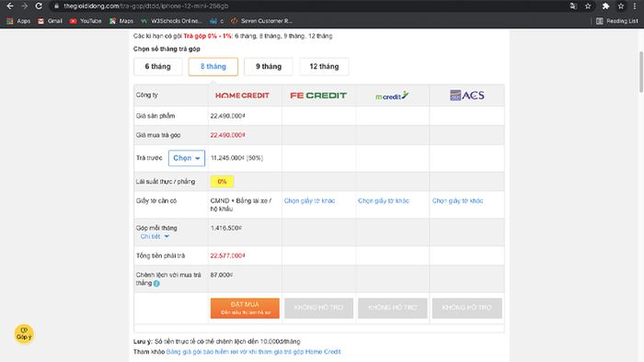The height and width of the screenshot is (362, 644).
Task: Open the Gmail bookmark
Action: (50, 21)
